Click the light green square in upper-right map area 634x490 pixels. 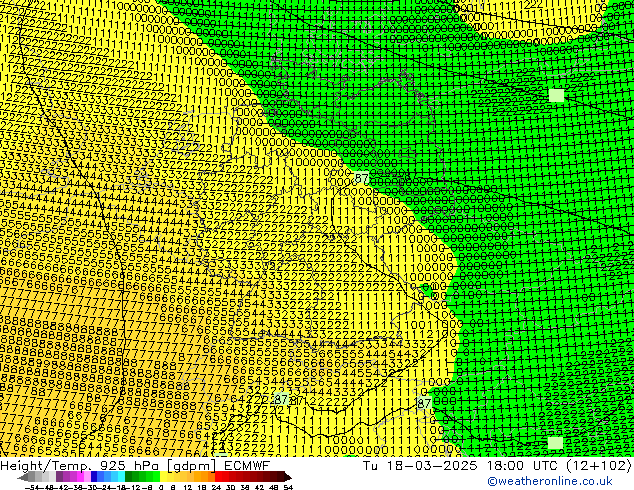point(556,95)
